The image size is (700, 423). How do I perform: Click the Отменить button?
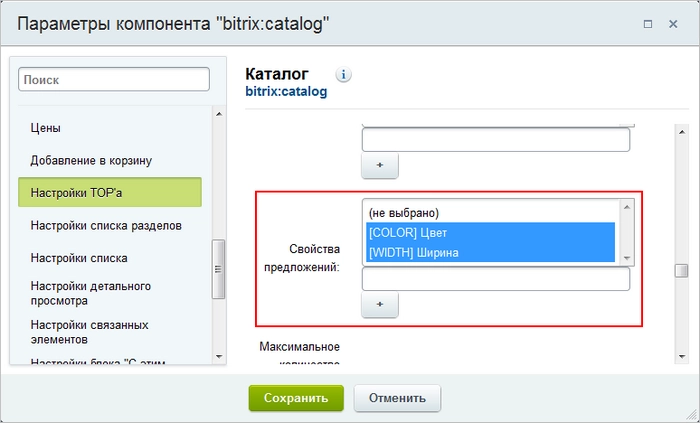[x=397, y=398]
